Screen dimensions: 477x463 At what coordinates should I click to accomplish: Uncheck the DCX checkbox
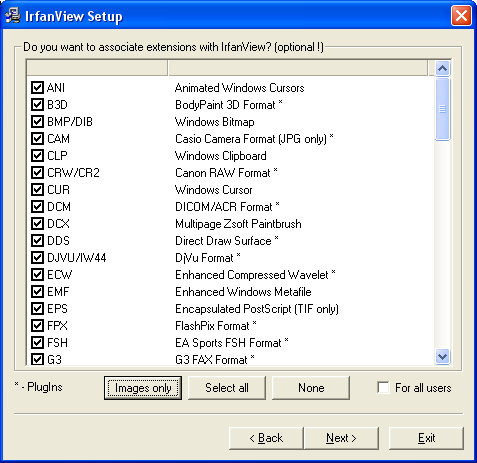tap(37, 224)
